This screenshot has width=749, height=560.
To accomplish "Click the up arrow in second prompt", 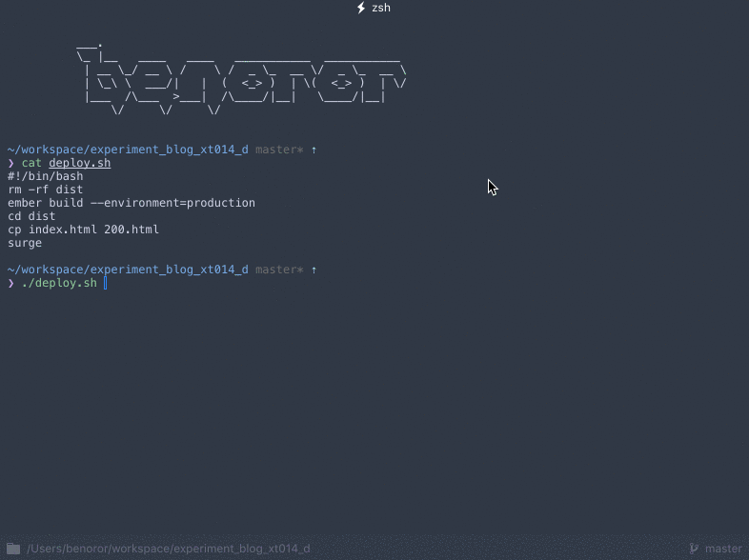I will pos(314,270).
